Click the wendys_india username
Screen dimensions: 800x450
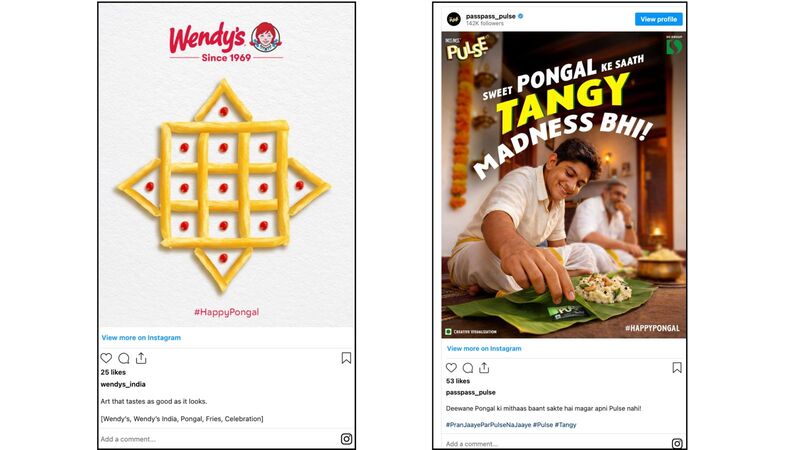point(123,384)
